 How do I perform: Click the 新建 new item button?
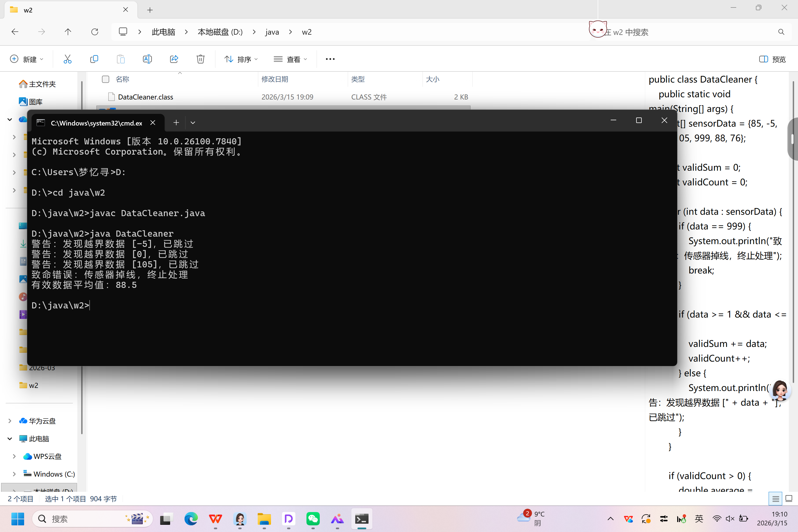click(27, 59)
